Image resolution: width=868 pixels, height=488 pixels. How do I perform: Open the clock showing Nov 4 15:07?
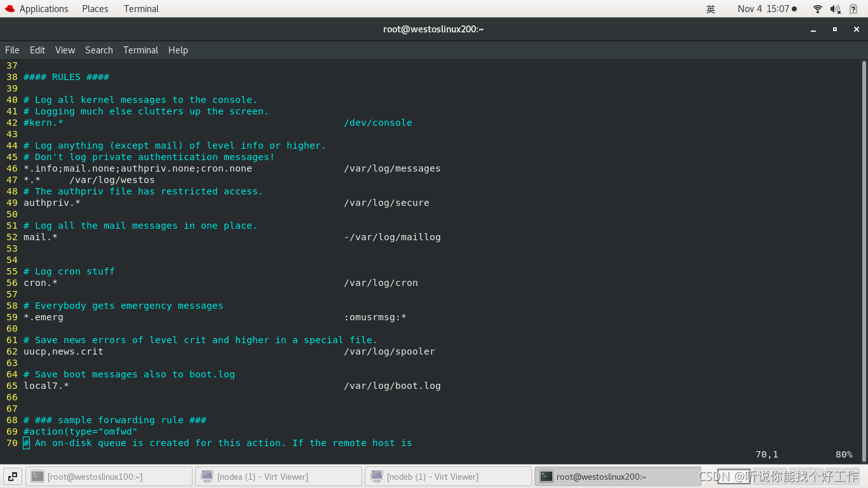(x=767, y=9)
